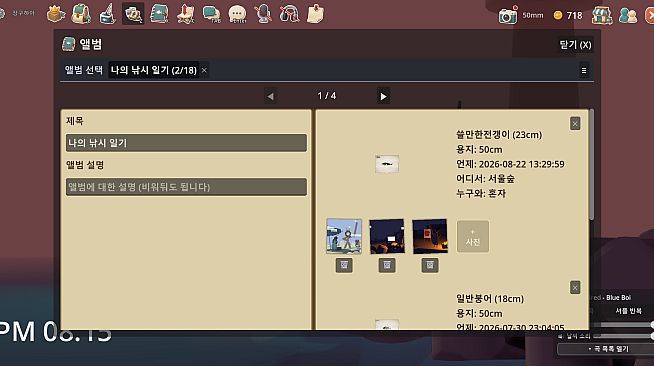Open the crowned treasure box icon

pyautogui.click(x=56, y=14)
